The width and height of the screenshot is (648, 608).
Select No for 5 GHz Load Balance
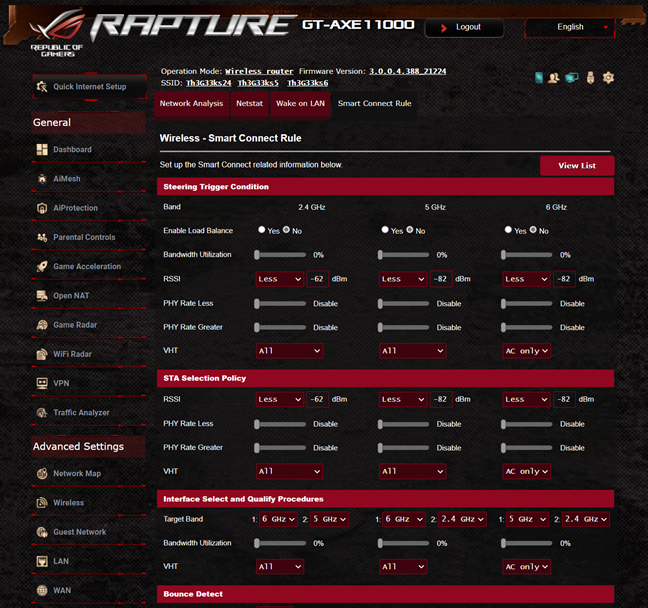[x=410, y=229]
